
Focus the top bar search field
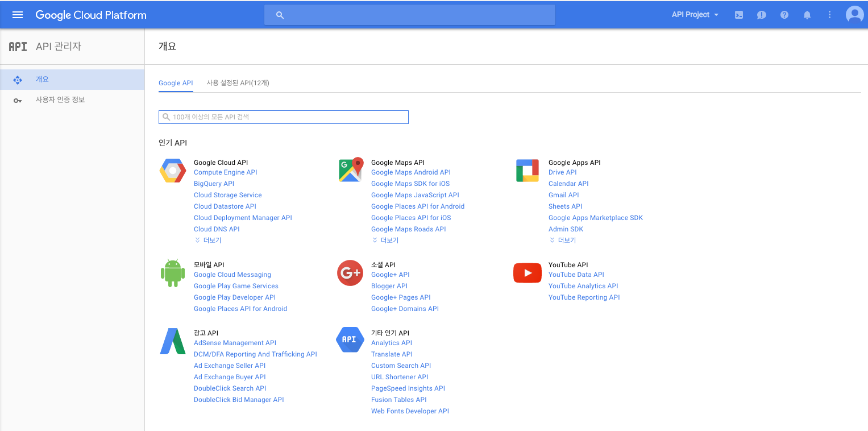410,15
